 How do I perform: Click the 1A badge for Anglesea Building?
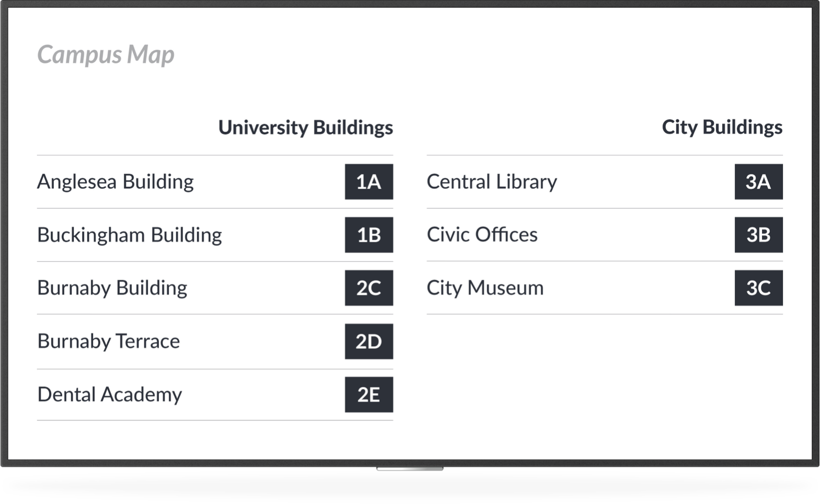tap(369, 182)
